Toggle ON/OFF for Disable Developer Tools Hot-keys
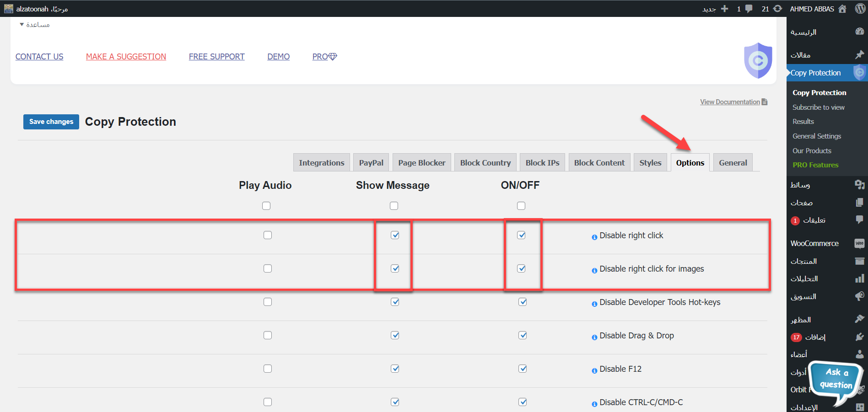 [x=523, y=302]
